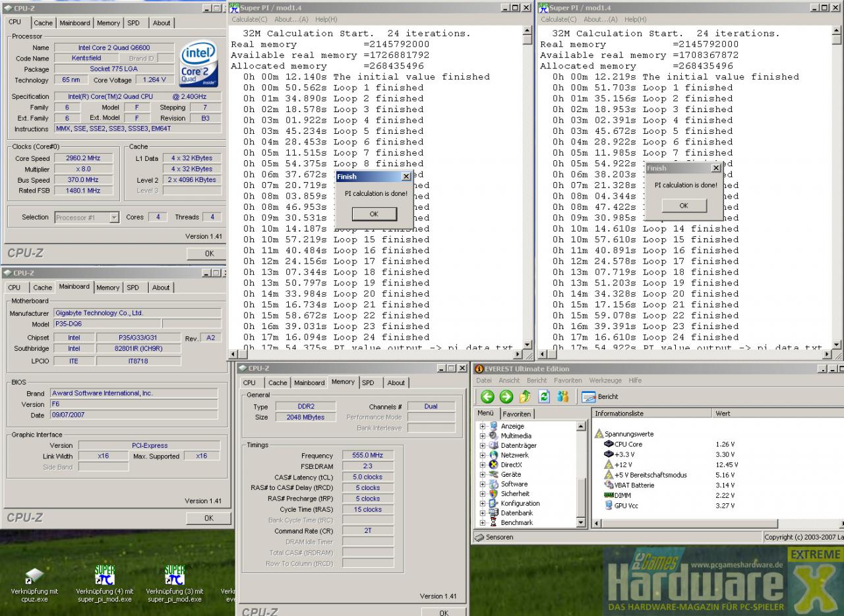Viewport: 844px width, 616px height.
Task: Open the Processor #1 selection dropdown
Action: [114, 218]
